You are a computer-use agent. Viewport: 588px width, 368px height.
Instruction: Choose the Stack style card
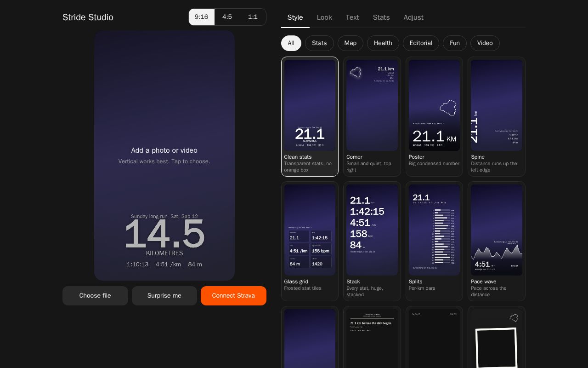pos(372,241)
